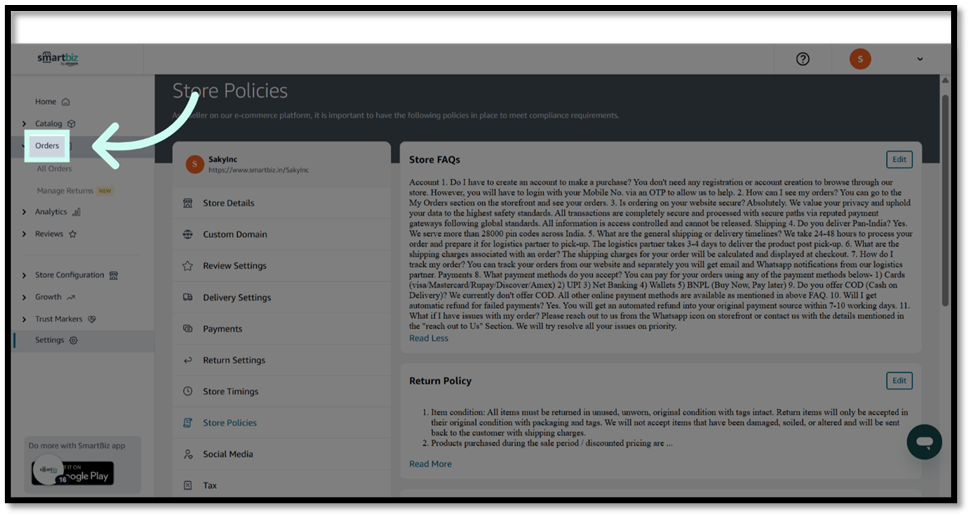The image size is (970, 516).
Task: Open the account dropdown chevron
Action: (920, 59)
